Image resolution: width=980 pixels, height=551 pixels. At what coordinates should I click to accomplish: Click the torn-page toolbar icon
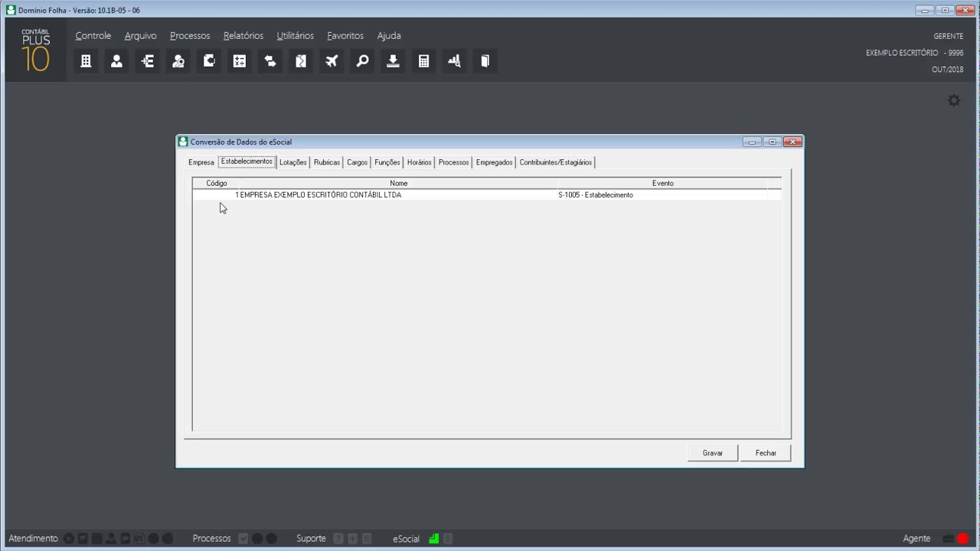pyautogui.click(x=301, y=61)
